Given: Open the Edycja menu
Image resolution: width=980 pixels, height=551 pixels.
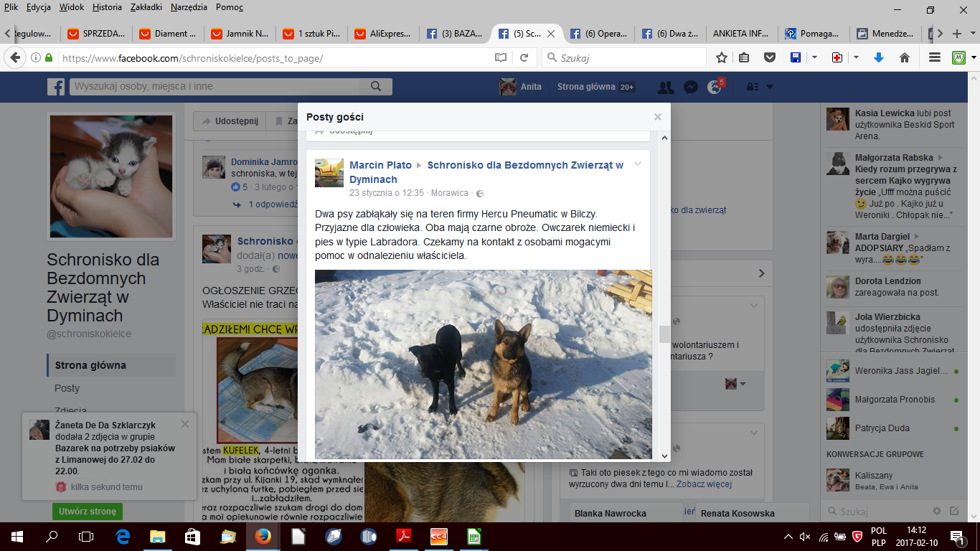Looking at the screenshot, I should [38, 7].
